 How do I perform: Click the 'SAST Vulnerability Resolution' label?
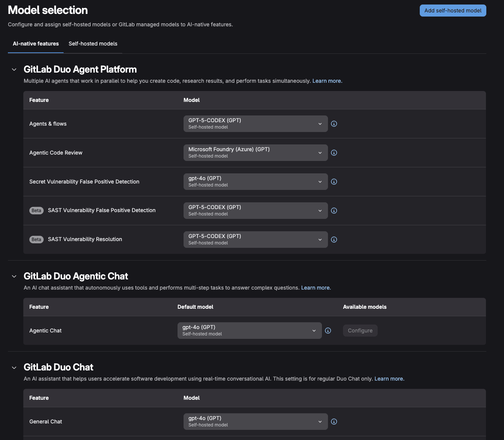coord(85,239)
